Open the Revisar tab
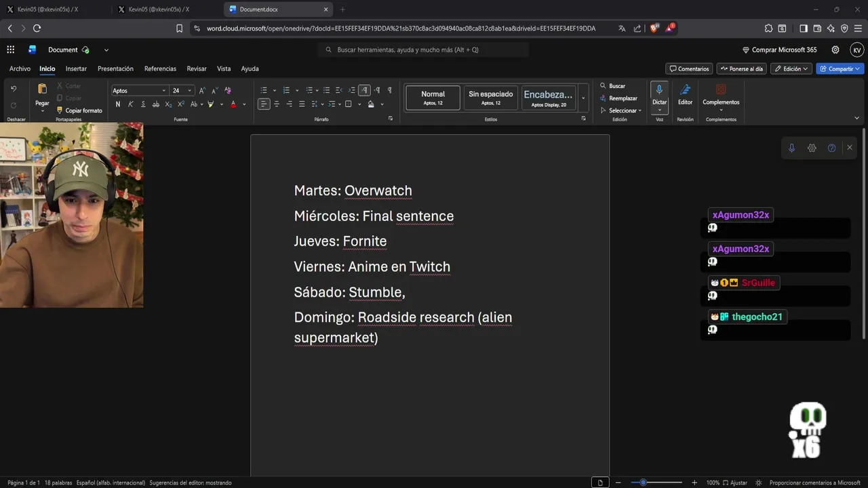The image size is (868, 488). (x=197, y=68)
